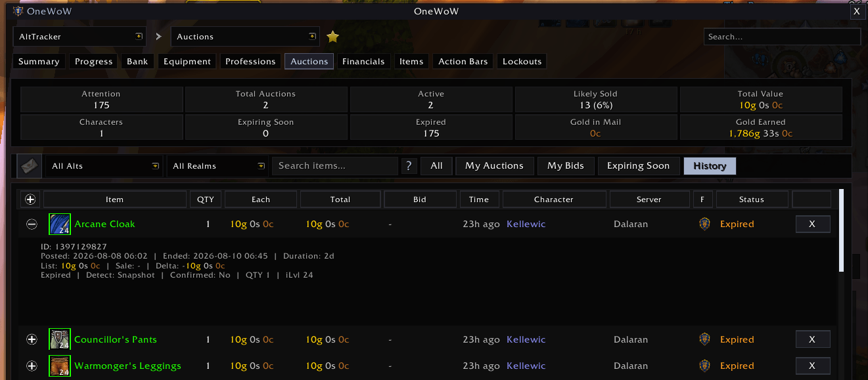This screenshot has height=380, width=868.
Task: Filter by My Auctions
Action: coord(494,166)
